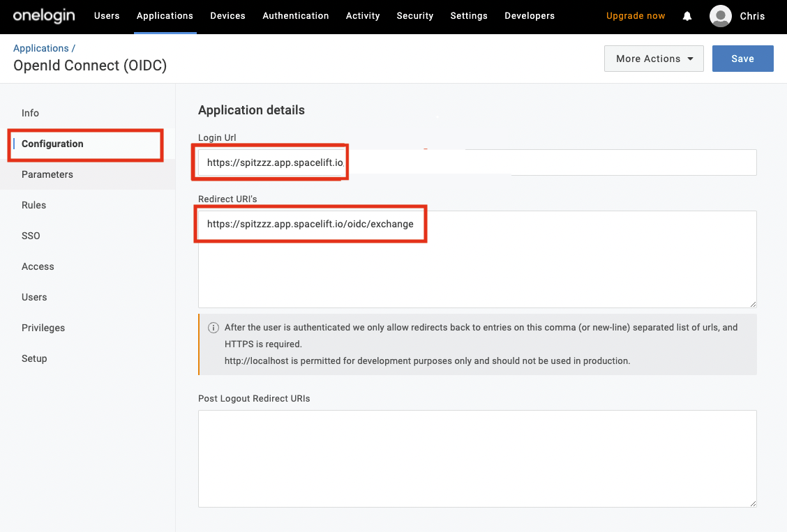View the Rules section
This screenshot has width=787, height=532.
[x=33, y=205]
